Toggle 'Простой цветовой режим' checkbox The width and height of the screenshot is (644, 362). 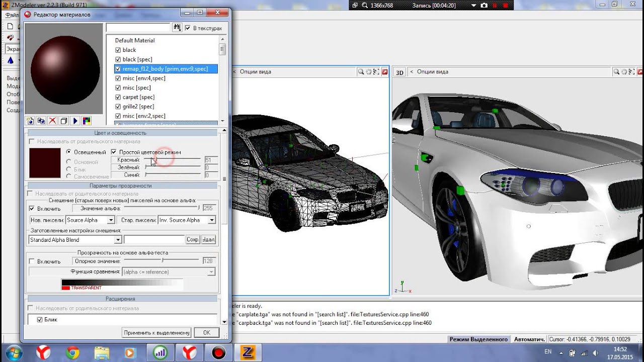114,152
